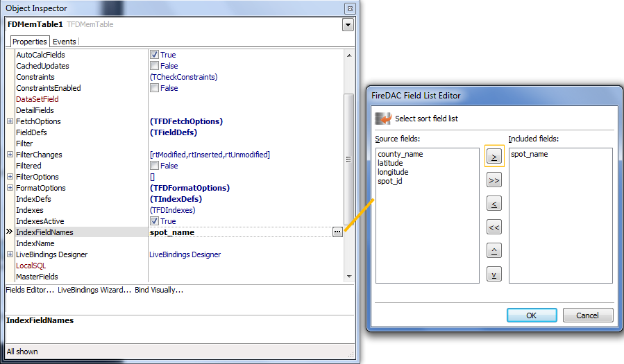
Task: Expand the FilterChanges property
Action: (10, 154)
